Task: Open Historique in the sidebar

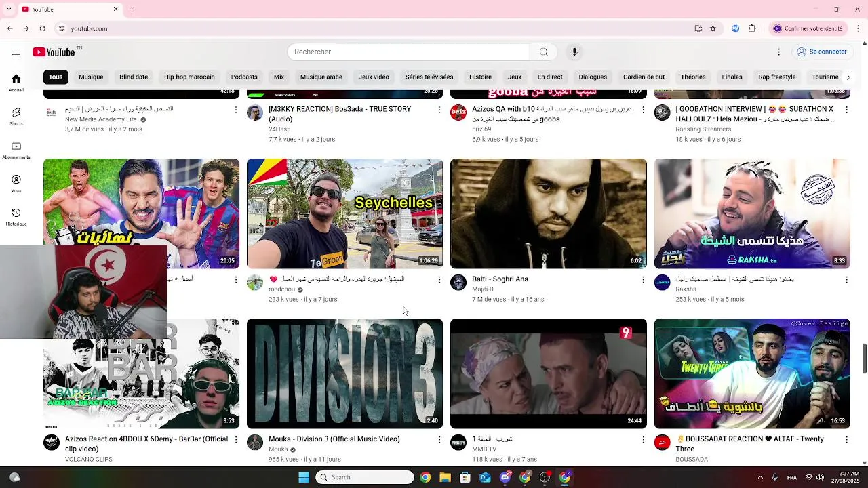Action: tap(16, 217)
